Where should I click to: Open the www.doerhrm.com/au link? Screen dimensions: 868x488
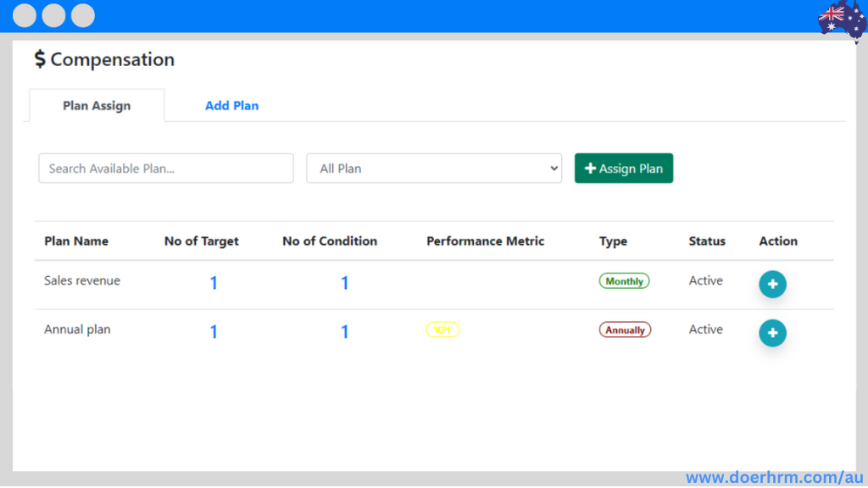pyautogui.click(x=775, y=478)
